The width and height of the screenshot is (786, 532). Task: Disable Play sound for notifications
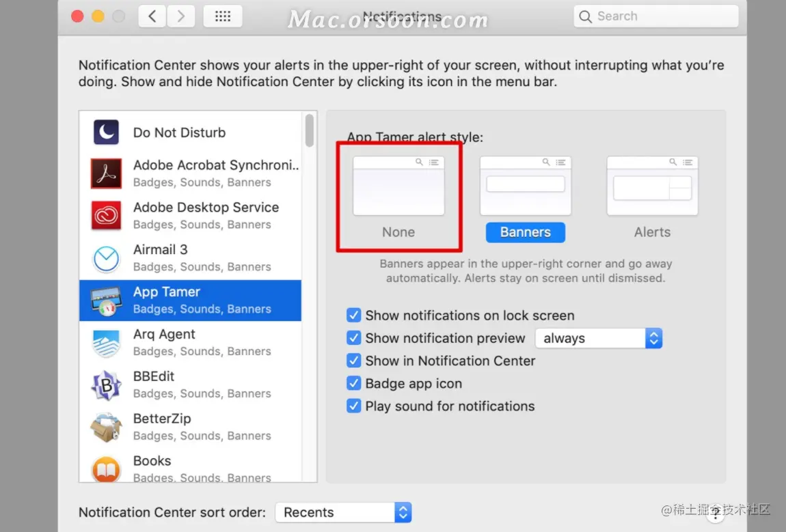tap(353, 405)
